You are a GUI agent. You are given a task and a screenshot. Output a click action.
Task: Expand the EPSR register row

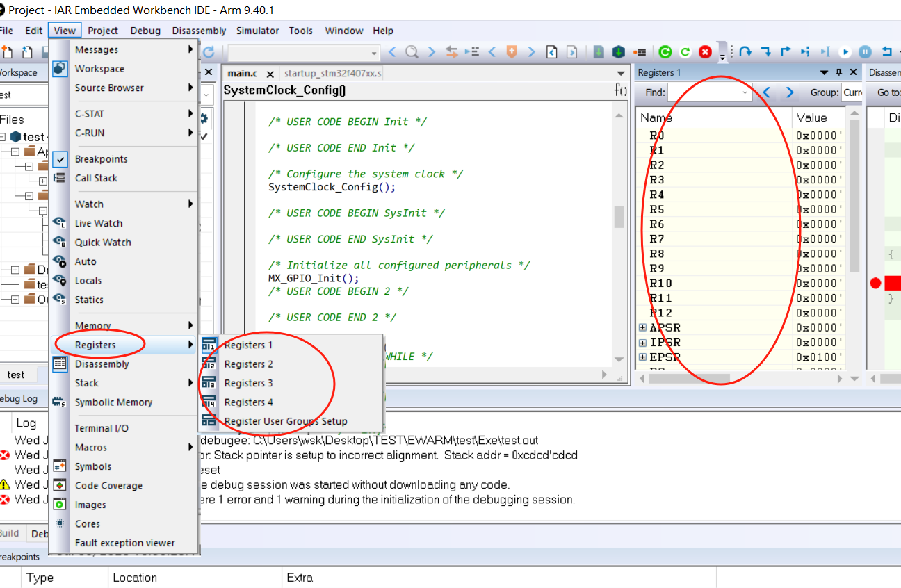642,357
